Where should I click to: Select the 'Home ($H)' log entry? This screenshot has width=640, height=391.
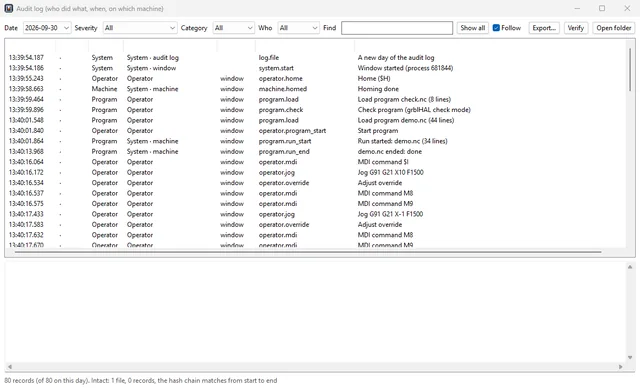coord(315,78)
